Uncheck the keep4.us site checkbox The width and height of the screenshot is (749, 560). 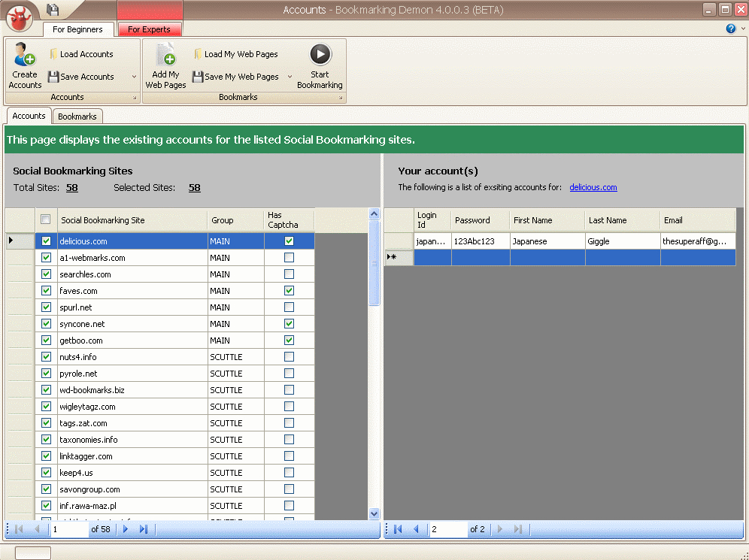46,473
